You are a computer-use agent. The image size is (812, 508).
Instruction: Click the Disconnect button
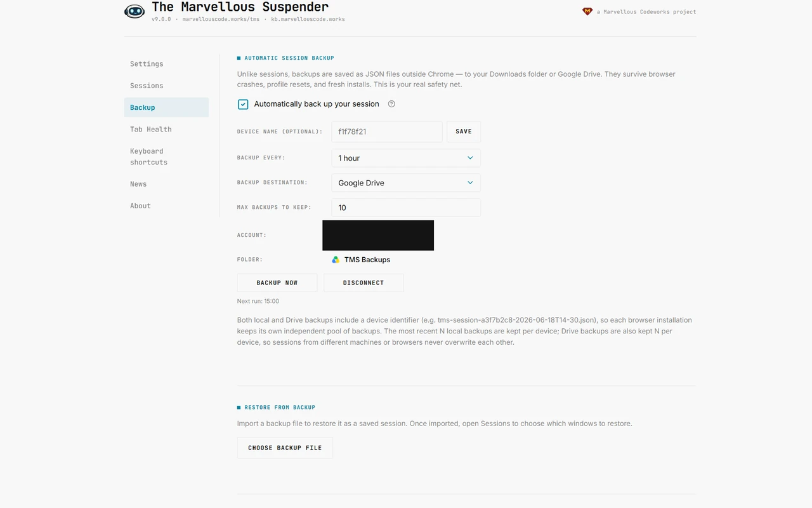click(363, 283)
